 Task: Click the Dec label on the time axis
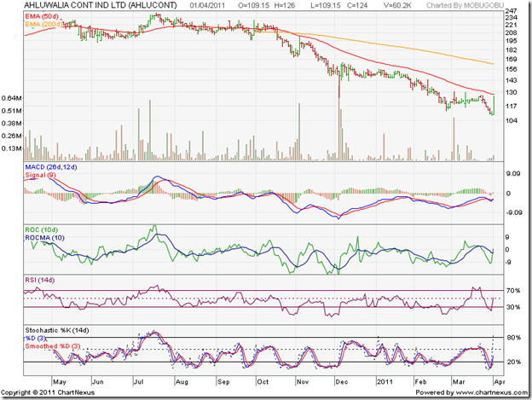coord(342,382)
